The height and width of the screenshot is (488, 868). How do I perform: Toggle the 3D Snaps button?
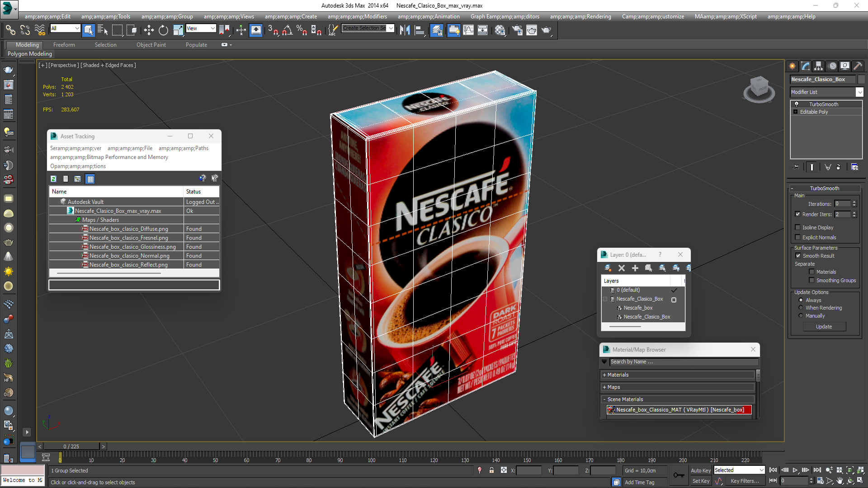[273, 30]
